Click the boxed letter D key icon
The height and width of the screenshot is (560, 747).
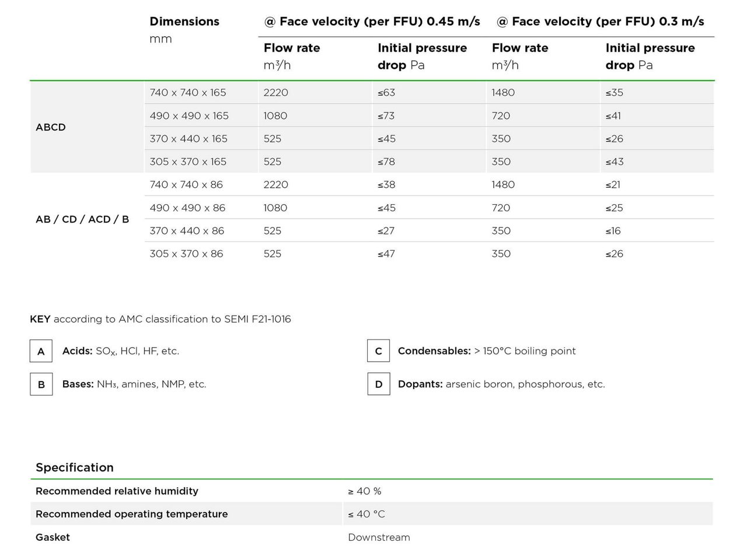pyautogui.click(x=378, y=384)
